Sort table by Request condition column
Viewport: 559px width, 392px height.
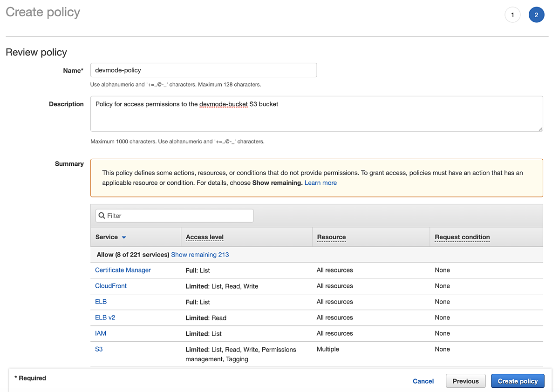point(462,237)
